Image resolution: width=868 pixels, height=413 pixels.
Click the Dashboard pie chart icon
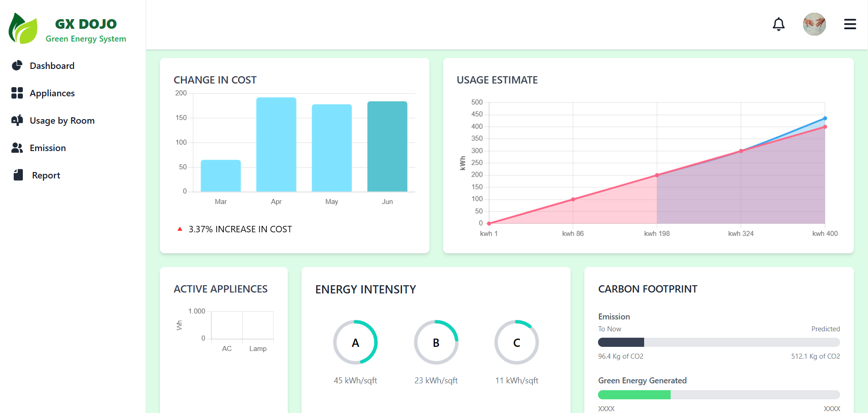coord(17,66)
